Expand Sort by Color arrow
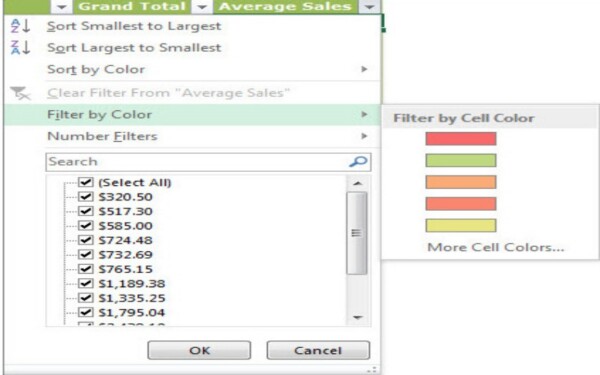This screenshot has width=600, height=375. 364,69
